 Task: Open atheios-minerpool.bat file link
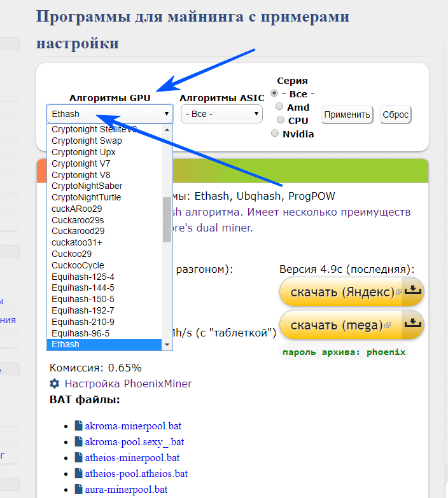(x=132, y=458)
